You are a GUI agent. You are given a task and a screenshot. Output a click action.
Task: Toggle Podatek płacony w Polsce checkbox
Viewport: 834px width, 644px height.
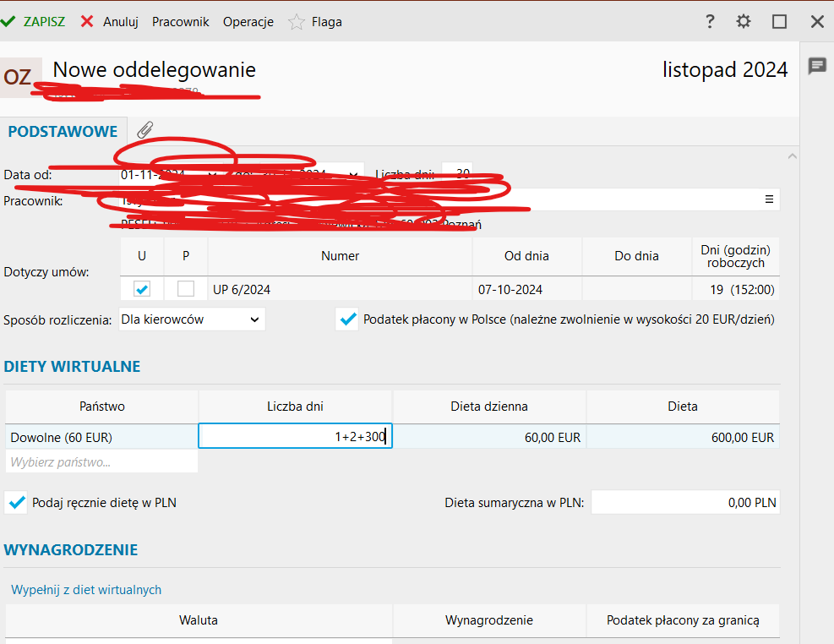pyautogui.click(x=346, y=319)
